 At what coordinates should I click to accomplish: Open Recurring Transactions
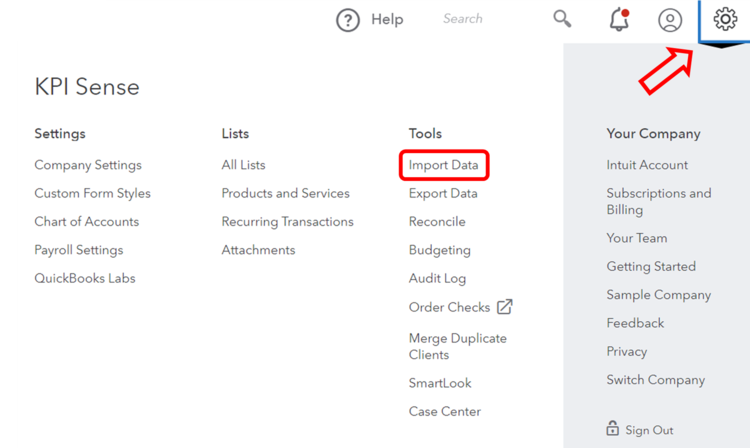tap(287, 221)
